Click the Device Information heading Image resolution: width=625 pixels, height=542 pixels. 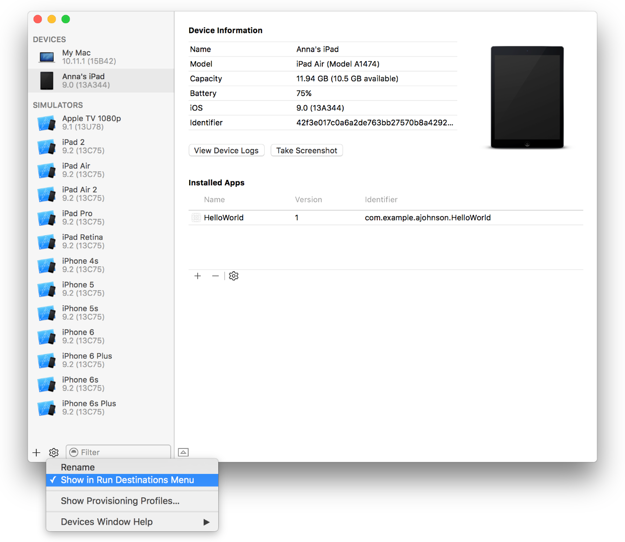point(226,30)
